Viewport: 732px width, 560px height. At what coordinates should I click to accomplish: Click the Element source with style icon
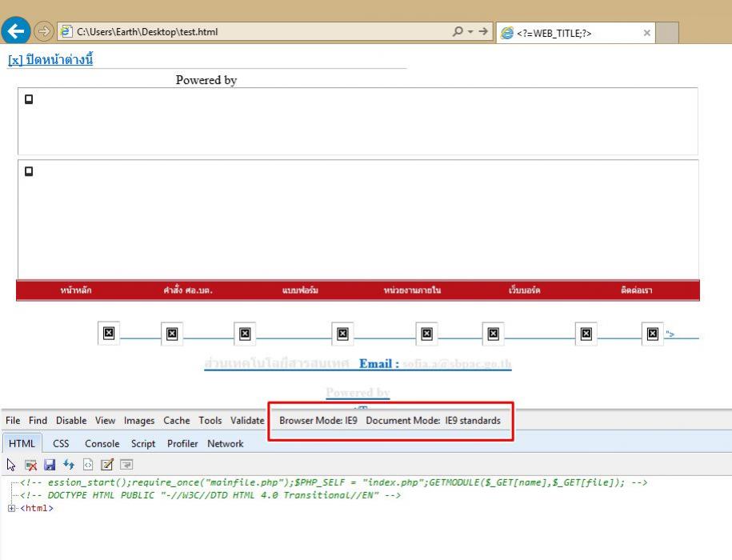88,465
